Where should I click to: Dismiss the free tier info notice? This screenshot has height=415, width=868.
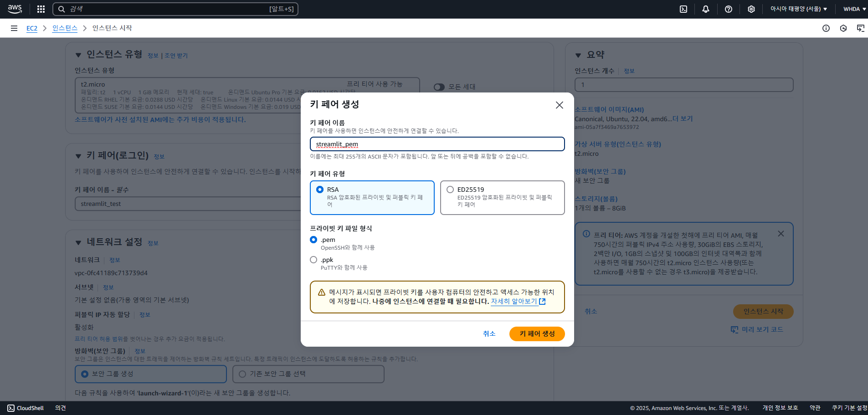click(x=781, y=234)
